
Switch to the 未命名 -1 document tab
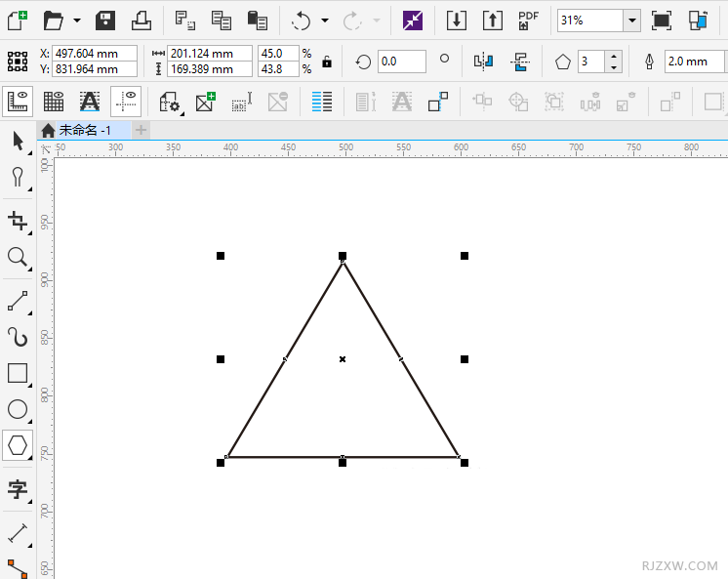coord(84,130)
